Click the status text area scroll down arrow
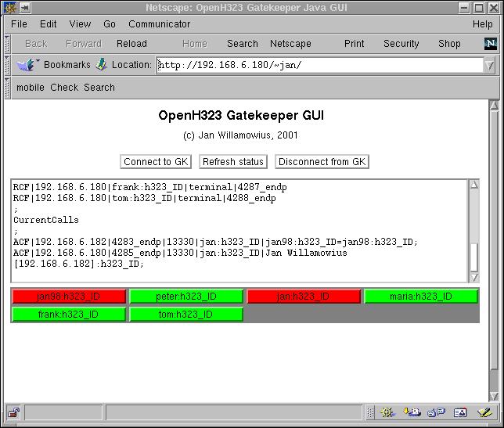This screenshot has height=428, width=504. point(474,277)
